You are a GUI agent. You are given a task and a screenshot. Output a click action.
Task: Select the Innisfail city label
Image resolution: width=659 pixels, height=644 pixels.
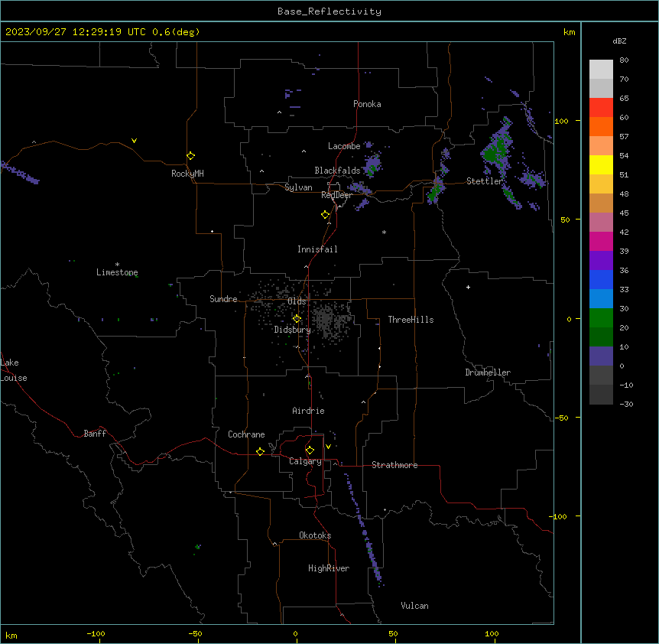[x=317, y=249]
